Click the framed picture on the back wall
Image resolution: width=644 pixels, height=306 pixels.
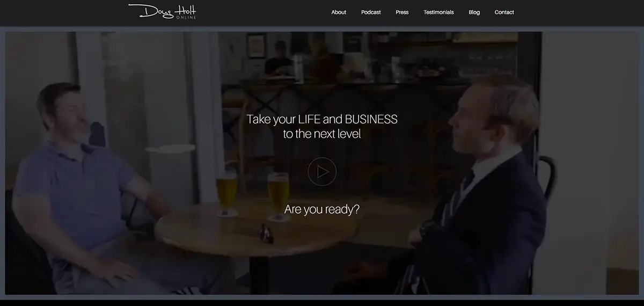257,46
